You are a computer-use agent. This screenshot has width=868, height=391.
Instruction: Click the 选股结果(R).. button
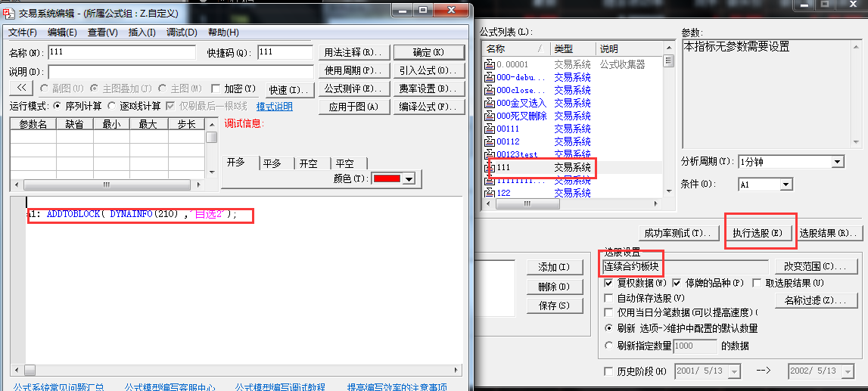point(829,233)
